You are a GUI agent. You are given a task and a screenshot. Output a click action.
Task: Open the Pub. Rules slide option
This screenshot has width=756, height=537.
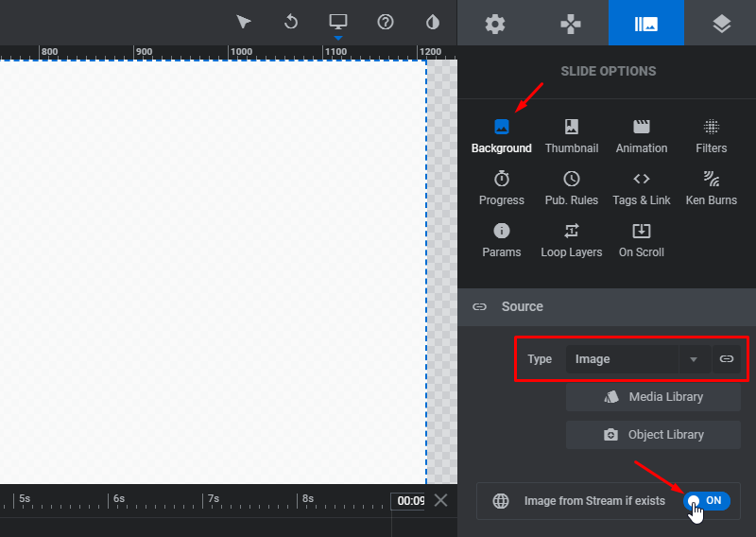(572, 189)
